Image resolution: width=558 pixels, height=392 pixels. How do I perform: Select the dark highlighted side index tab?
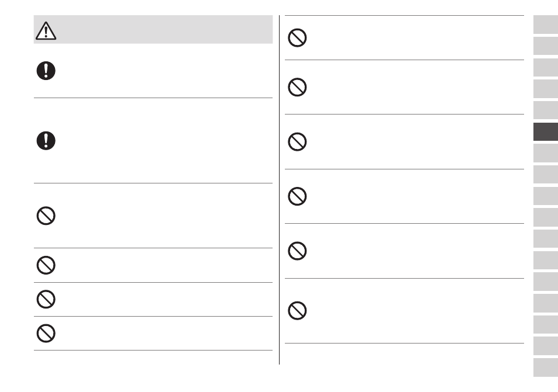click(x=546, y=132)
